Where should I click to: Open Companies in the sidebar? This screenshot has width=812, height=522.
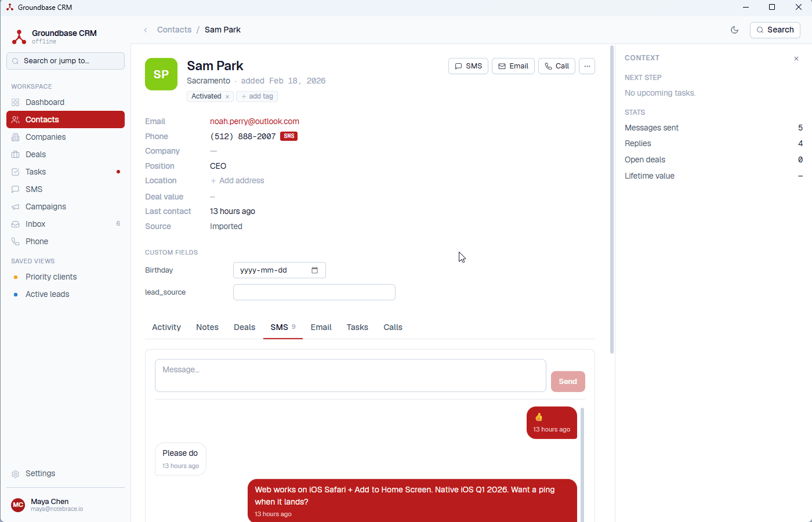66,137
